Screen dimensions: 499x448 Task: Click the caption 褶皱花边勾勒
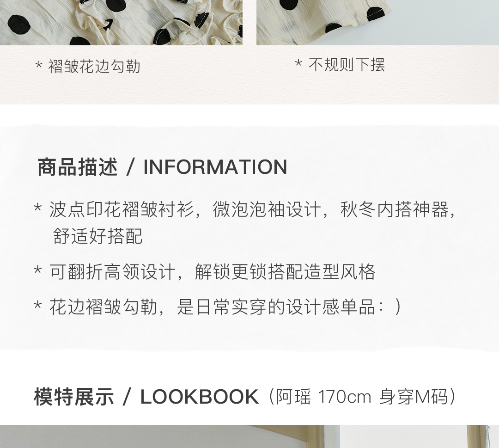[94, 67]
